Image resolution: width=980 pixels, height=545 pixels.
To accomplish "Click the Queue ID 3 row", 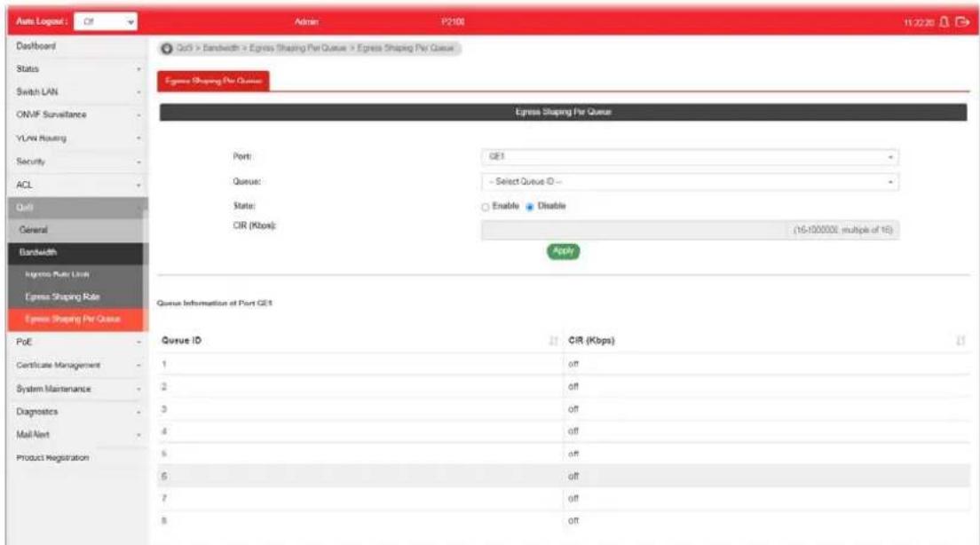I will point(564,409).
